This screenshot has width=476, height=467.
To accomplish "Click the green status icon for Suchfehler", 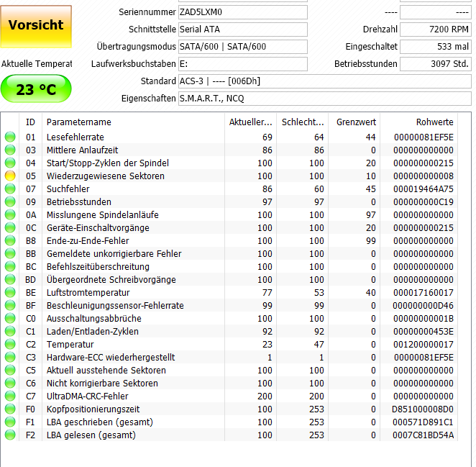I will 10,189.
